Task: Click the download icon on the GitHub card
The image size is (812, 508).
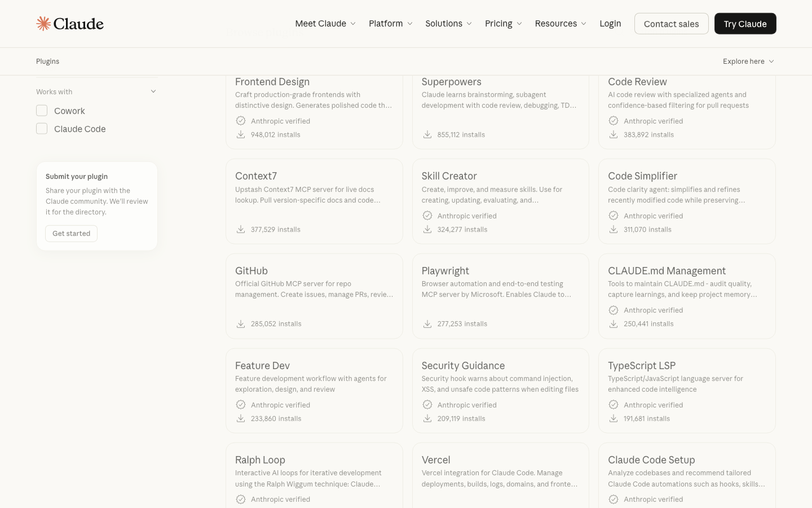Action: tap(241, 323)
